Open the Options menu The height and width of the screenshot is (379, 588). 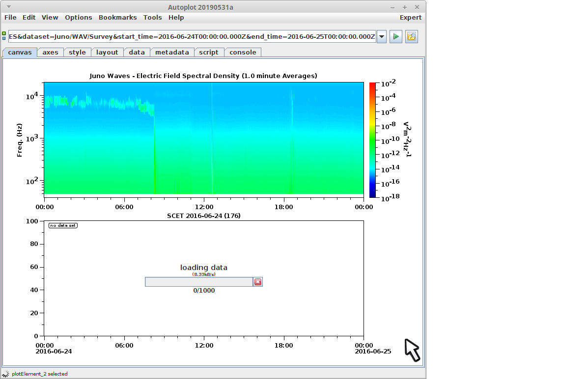79,18
